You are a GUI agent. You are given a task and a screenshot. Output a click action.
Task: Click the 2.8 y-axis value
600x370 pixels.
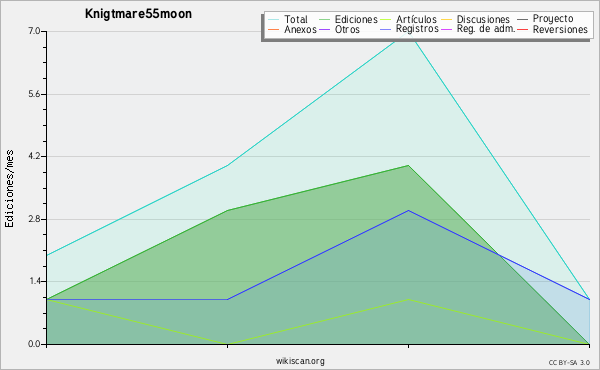click(x=34, y=219)
